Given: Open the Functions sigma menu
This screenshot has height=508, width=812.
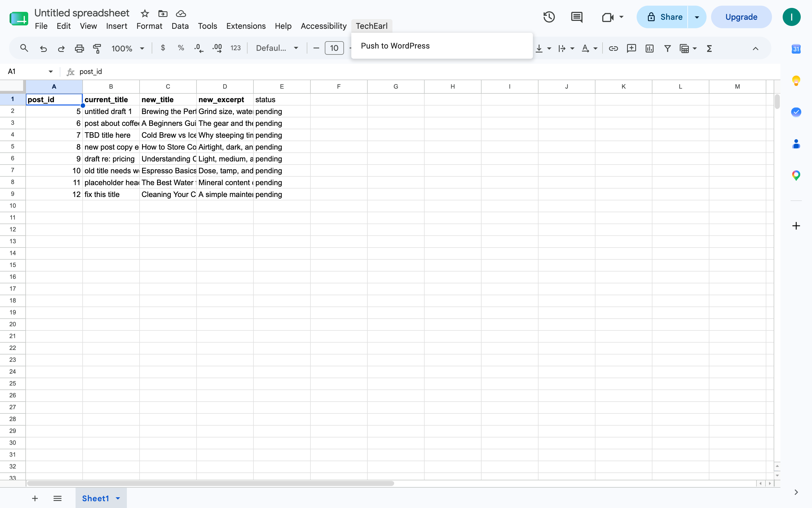Looking at the screenshot, I should click(x=709, y=48).
